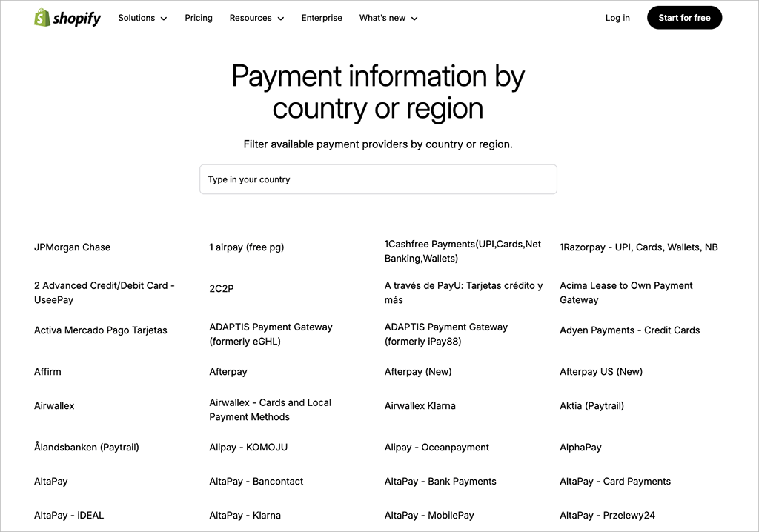The image size is (759, 532).
Task: Select AltaPay - iDEAL provider
Action: pyautogui.click(x=69, y=516)
